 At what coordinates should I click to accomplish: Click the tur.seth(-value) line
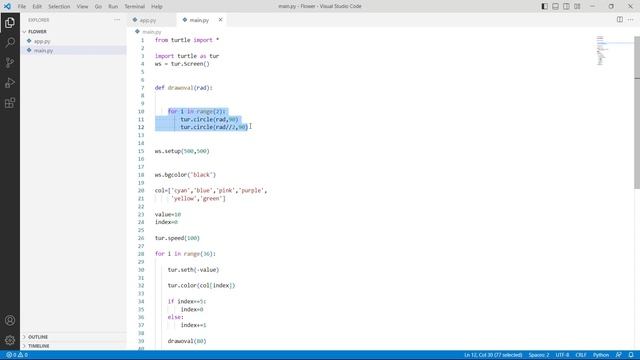pos(193,270)
